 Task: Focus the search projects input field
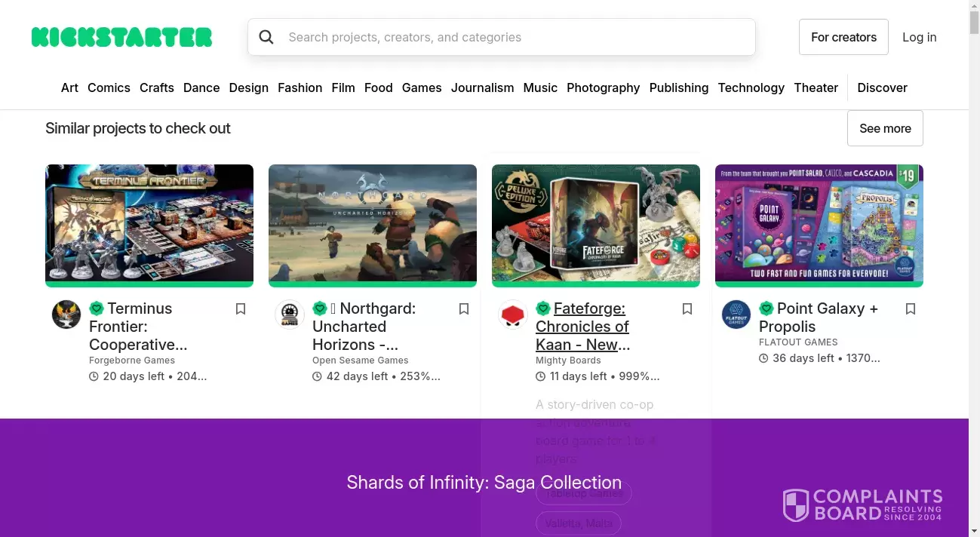coord(502,37)
